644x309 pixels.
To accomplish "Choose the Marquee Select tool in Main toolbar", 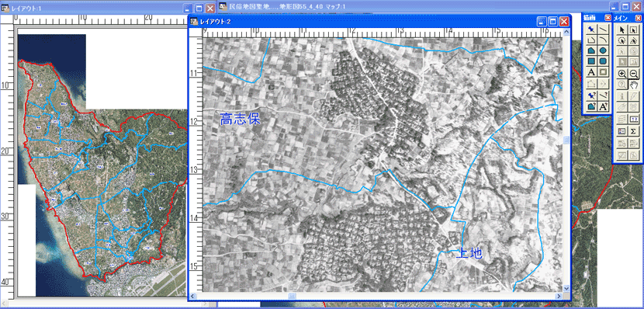I will tap(633, 30).
